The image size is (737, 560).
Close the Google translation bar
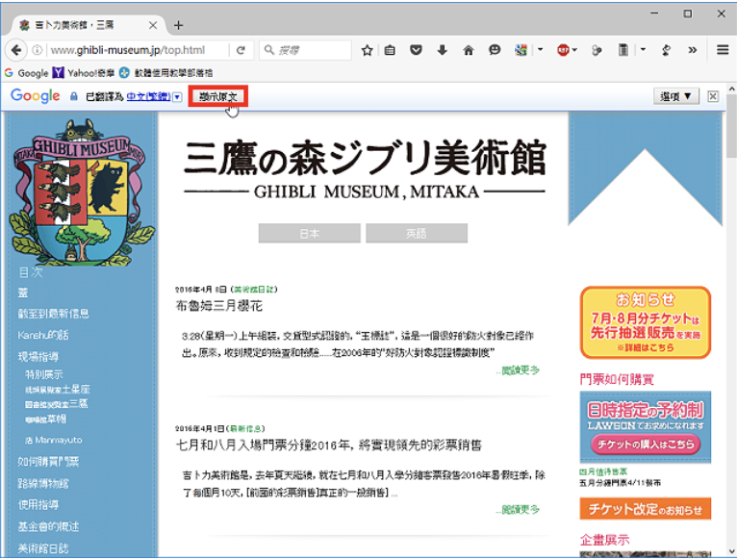click(713, 96)
